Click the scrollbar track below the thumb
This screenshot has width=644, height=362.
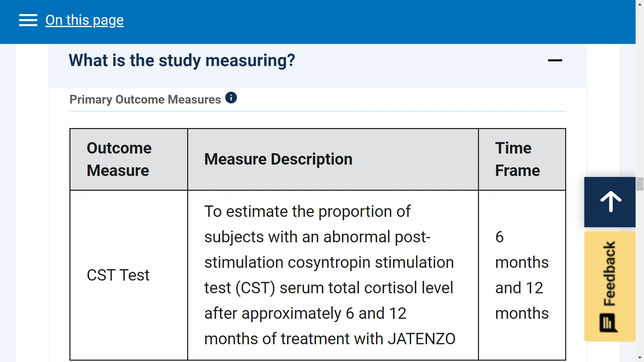point(640,271)
